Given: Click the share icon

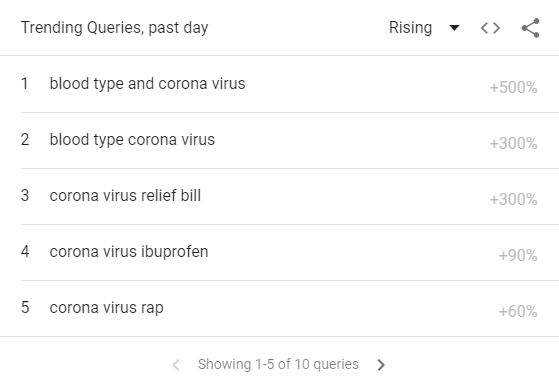Looking at the screenshot, I should click(531, 28).
